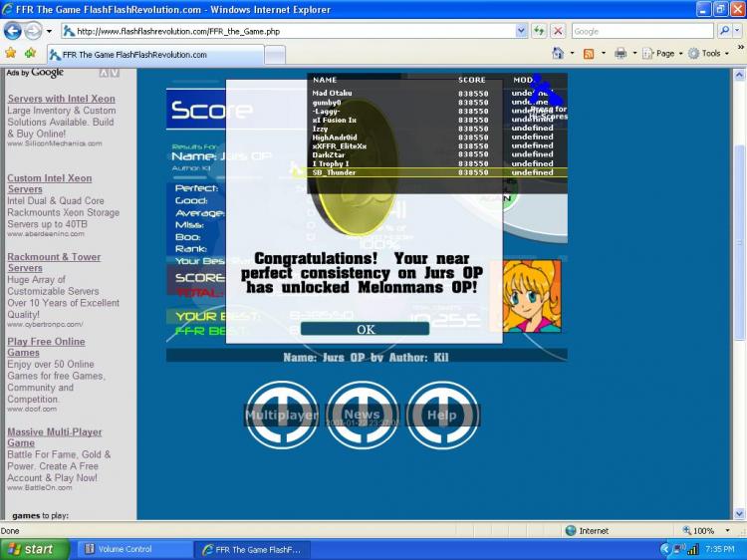Image resolution: width=747 pixels, height=560 pixels.
Task: Click the HighAndr0id score row
Action: (437, 138)
